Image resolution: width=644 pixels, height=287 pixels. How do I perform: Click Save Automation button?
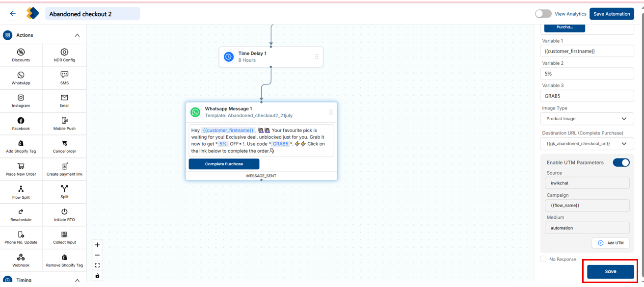coord(612,14)
